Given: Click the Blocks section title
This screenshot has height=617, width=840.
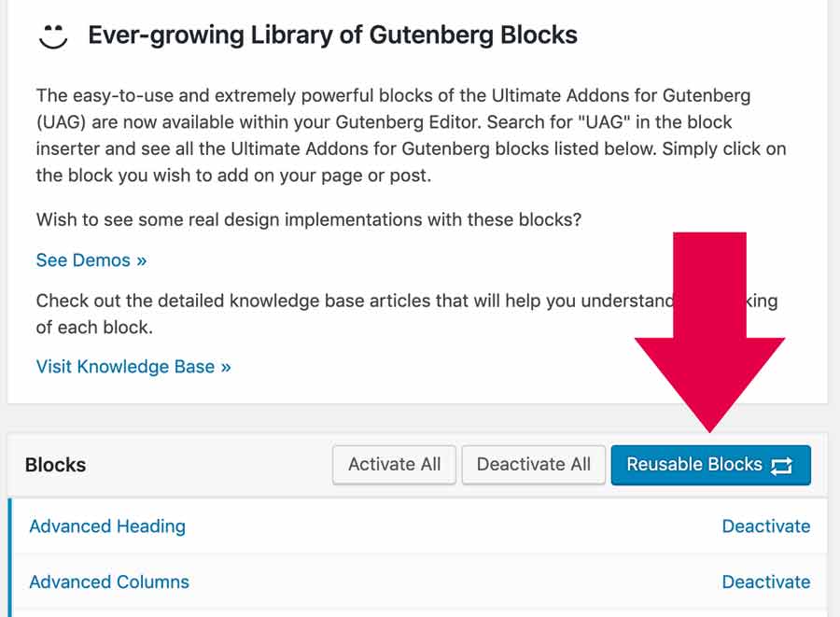Looking at the screenshot, I should [x=56, y=465].
